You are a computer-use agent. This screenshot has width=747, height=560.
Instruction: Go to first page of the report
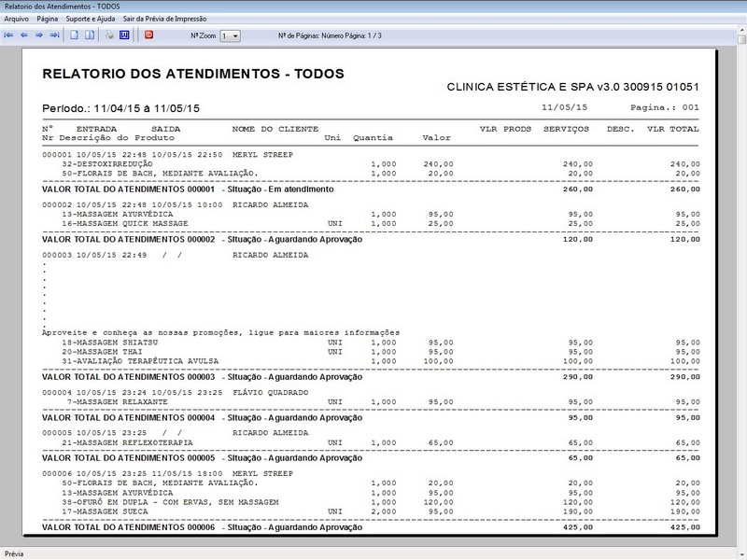[x=8, y=35]
